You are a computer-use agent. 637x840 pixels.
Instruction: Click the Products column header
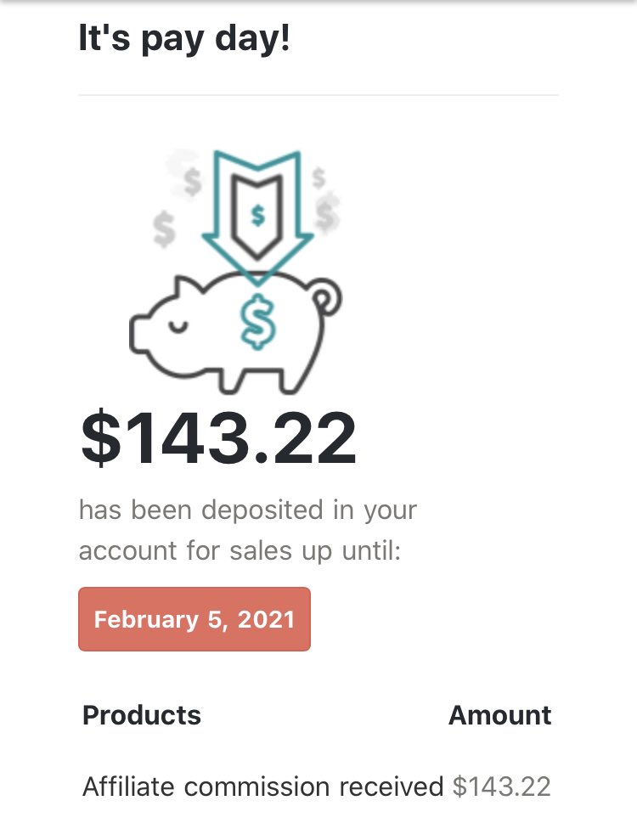[142, 715]
